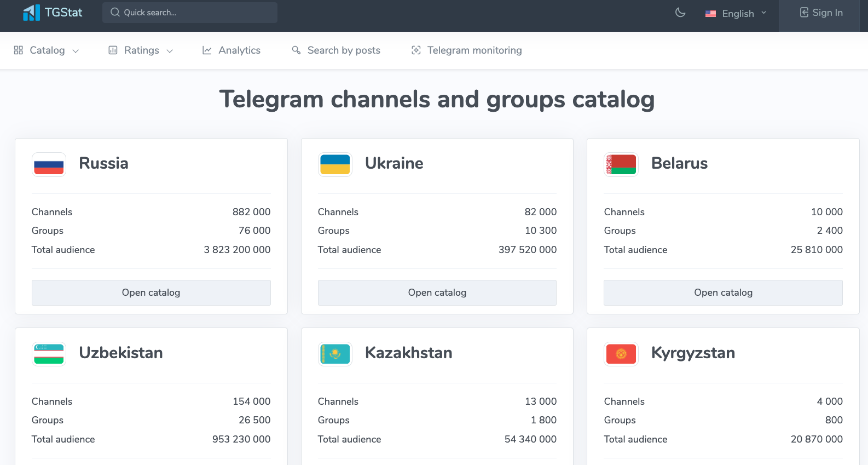Go to Analytics page
868x465 pixels.
coord(232,50)
